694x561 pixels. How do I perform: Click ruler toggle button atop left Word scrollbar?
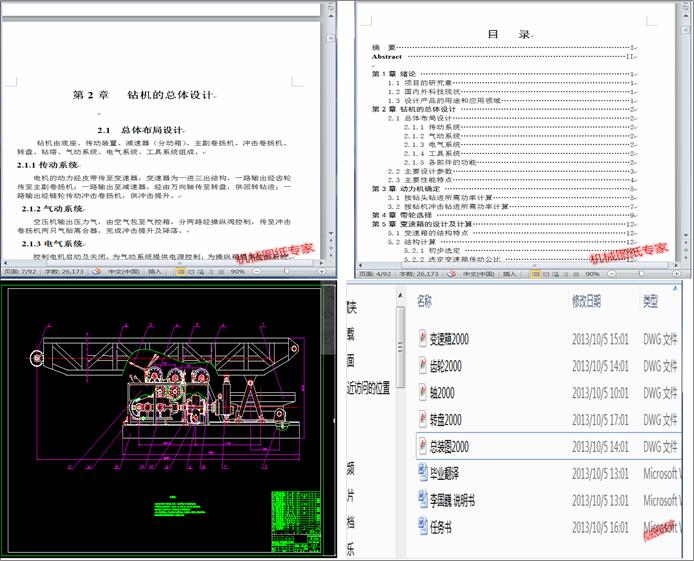(x=331, y=8)
